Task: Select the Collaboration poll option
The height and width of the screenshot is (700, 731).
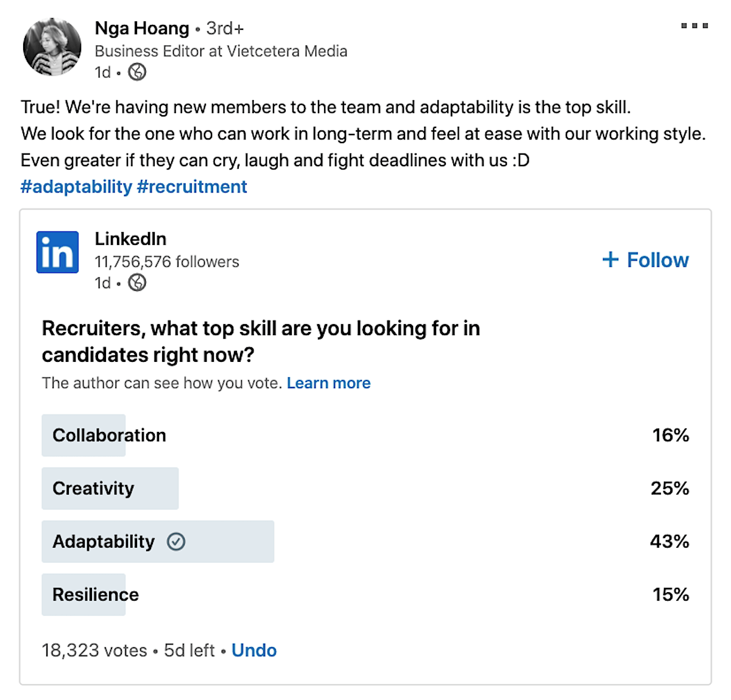Action: coord(365,435)
